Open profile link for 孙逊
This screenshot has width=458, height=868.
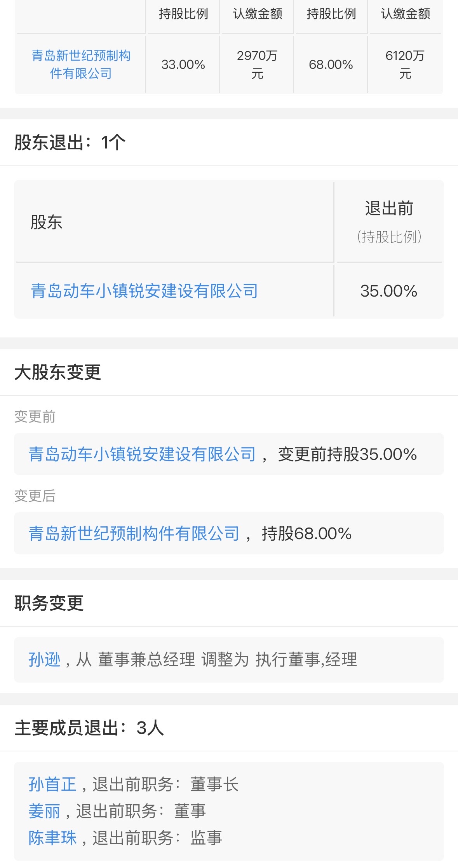pyautogui.click(x=44, y=660)
